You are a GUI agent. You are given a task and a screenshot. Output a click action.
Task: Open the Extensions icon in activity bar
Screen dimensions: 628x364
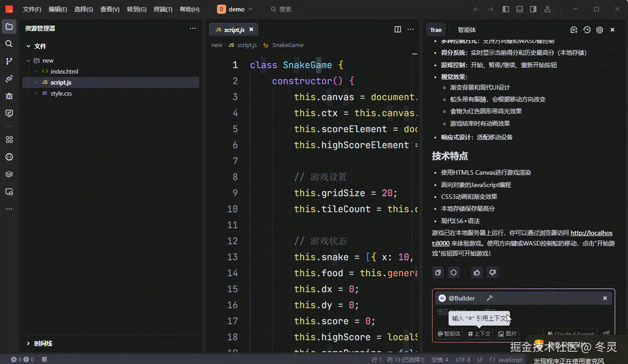click(x=9, y=139)
